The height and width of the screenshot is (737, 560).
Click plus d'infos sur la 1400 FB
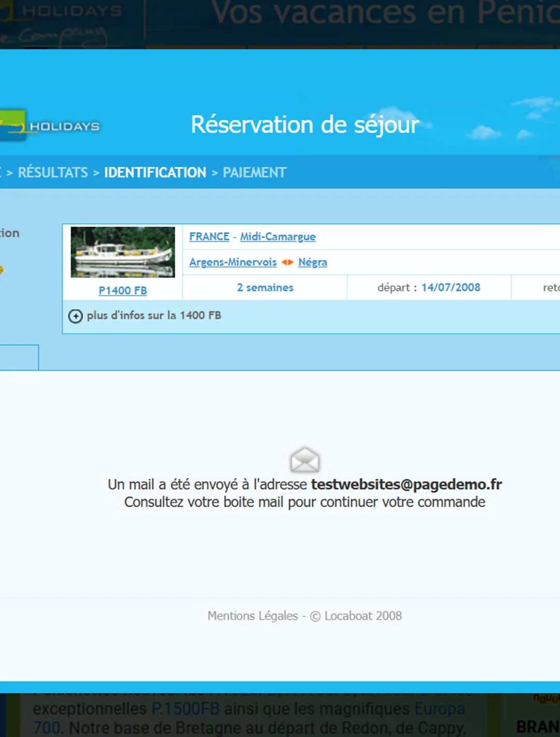coord(154,315)
